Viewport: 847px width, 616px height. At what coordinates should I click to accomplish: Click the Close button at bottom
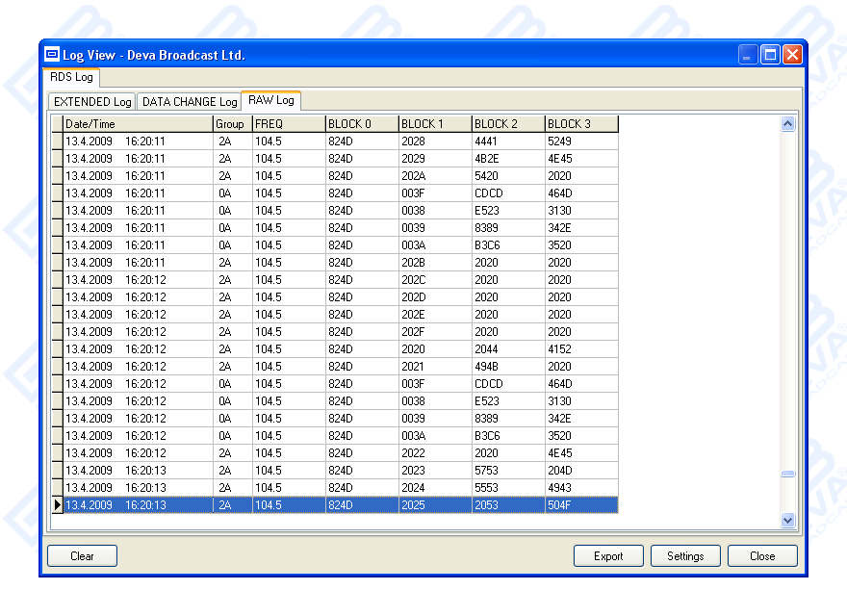(762, 556)
